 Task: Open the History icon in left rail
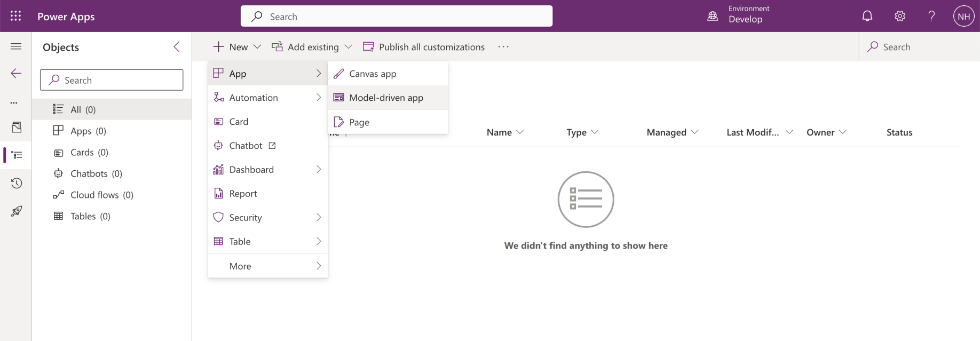(17, 183)
